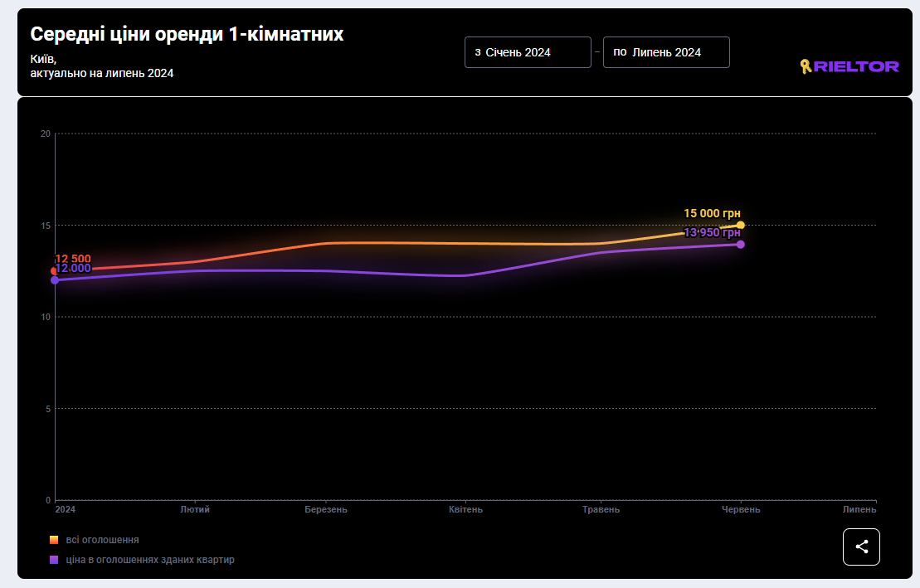Click the 'Середні ціни оренди 1-кімнатних' heading
The height and width of the screenshot is (588, 920).
click(187, 34)
